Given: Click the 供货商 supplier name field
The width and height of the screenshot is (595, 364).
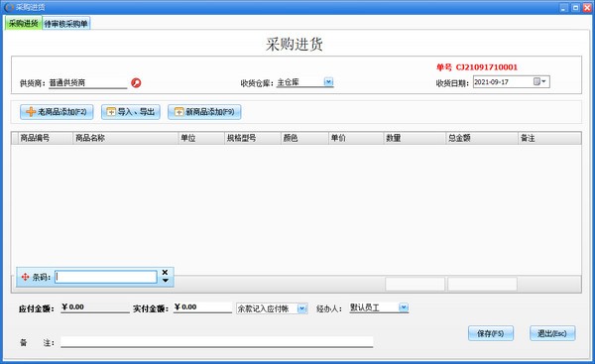Looking at the screenshot, I should click(88, 82).
